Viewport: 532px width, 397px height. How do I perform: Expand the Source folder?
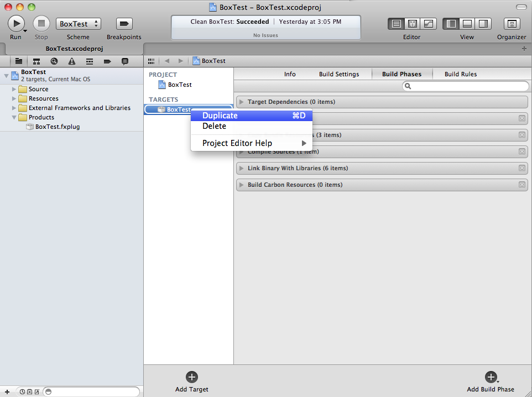click(x=14, y=89)
